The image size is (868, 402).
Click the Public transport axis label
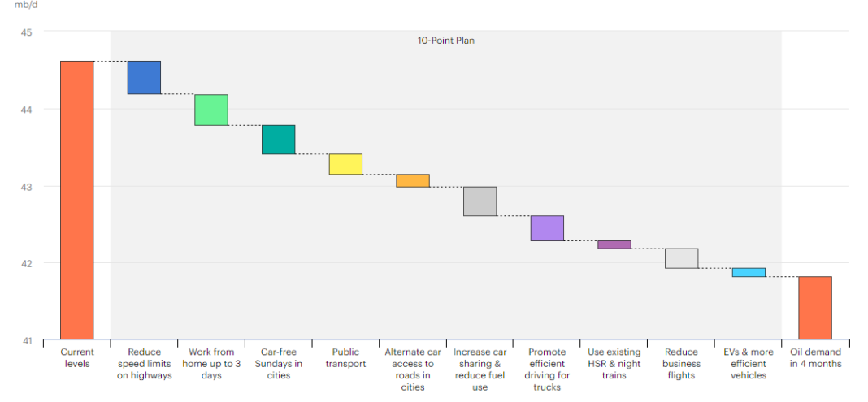click(345, 358)
